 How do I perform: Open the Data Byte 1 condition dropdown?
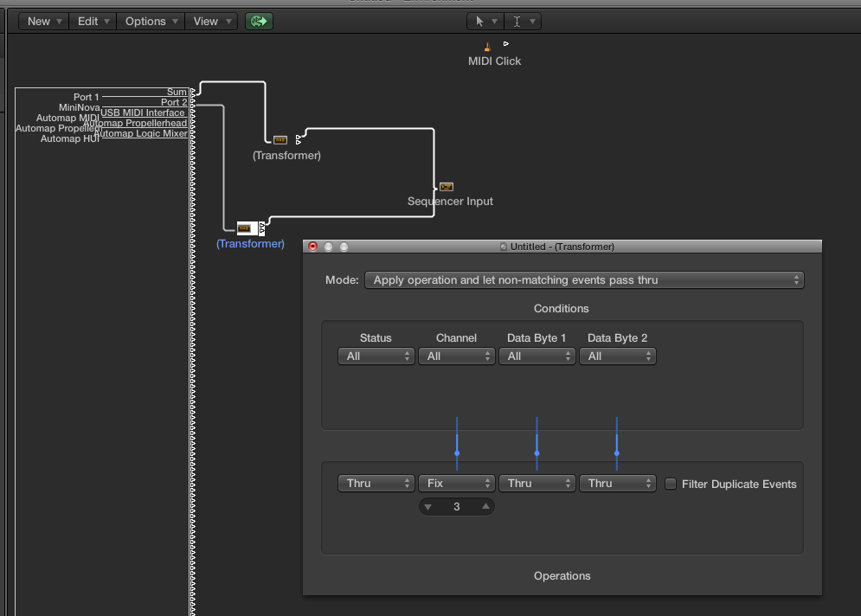(x=537, y=356)
